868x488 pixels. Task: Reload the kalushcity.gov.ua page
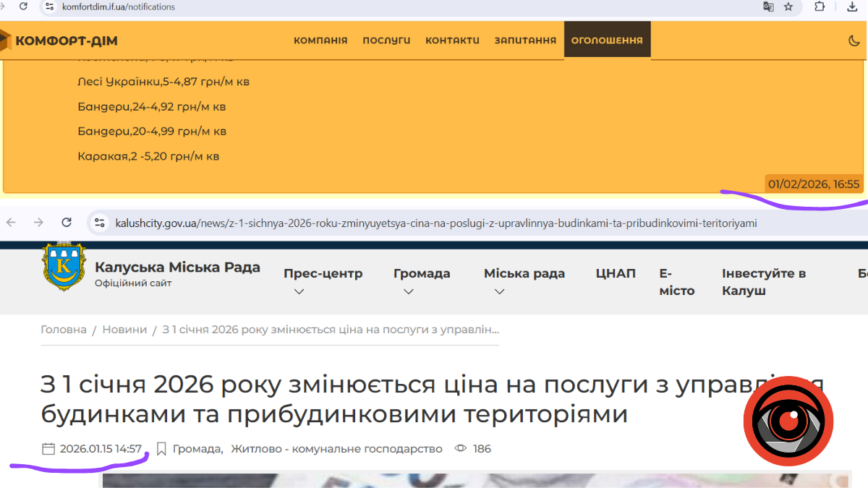pyautogui.click(x=67, y=223)
